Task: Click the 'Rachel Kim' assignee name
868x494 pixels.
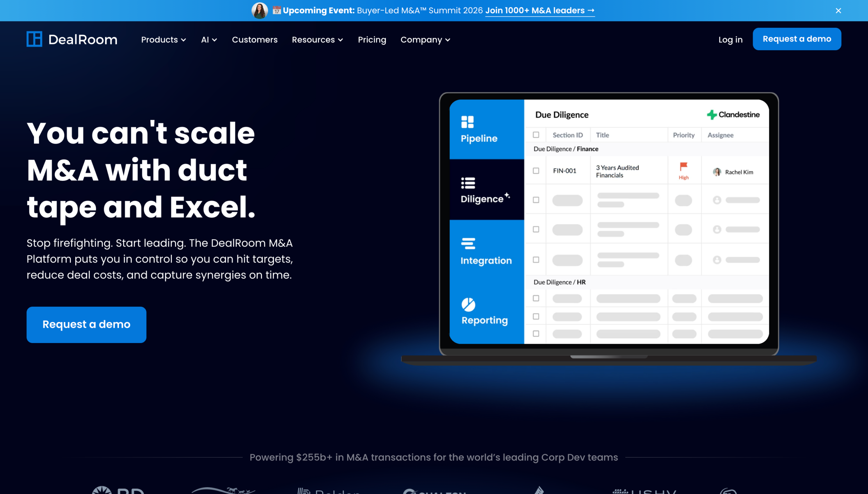Action: coord(739,172)
